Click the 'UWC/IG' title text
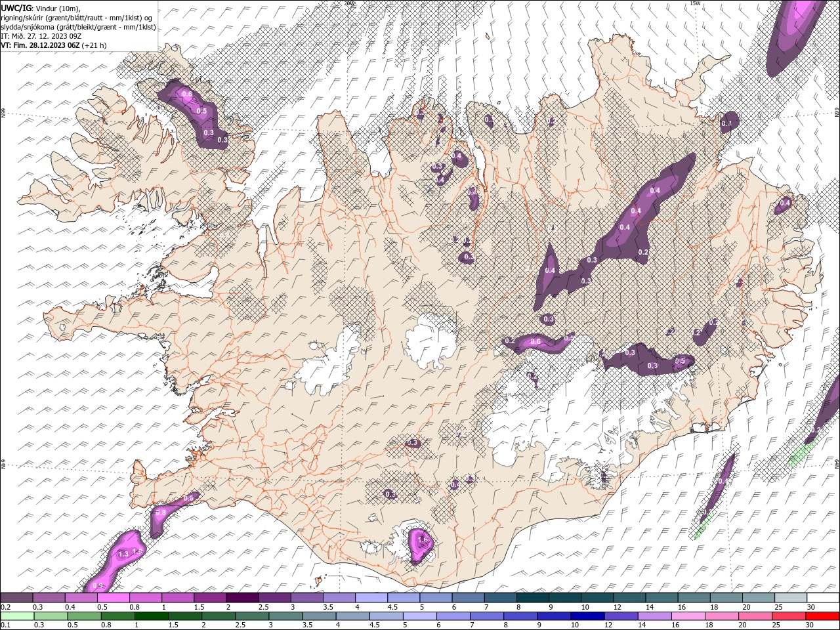 pos(16,8)
